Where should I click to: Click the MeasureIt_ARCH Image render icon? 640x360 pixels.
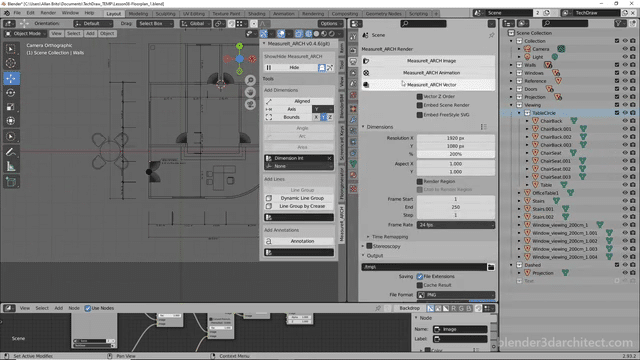tap(366, 61)
